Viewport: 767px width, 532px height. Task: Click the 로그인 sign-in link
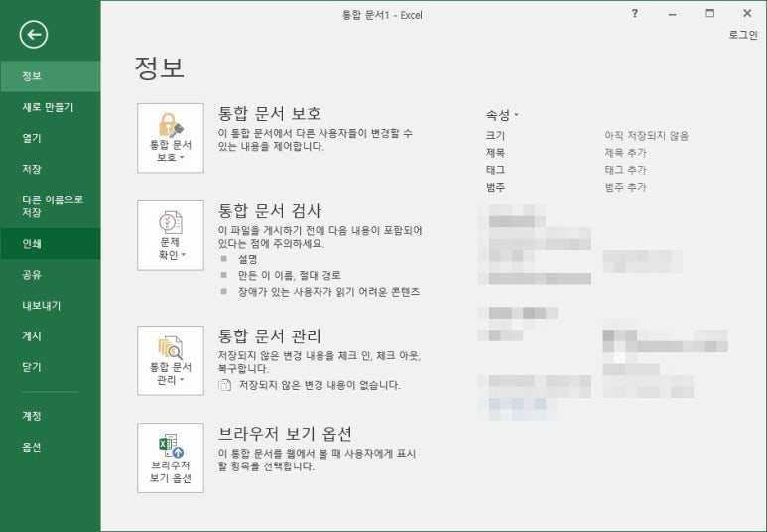pyautogui.click(x=743, y=35)
